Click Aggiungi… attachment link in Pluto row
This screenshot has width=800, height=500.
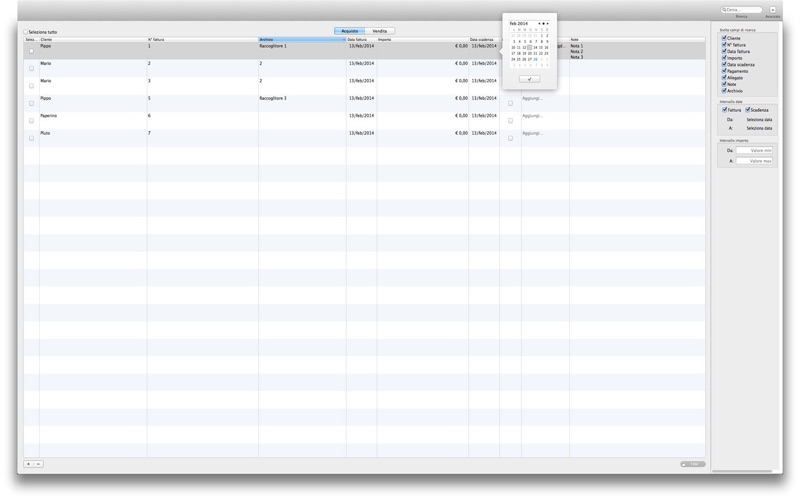(x=532, y=133)
